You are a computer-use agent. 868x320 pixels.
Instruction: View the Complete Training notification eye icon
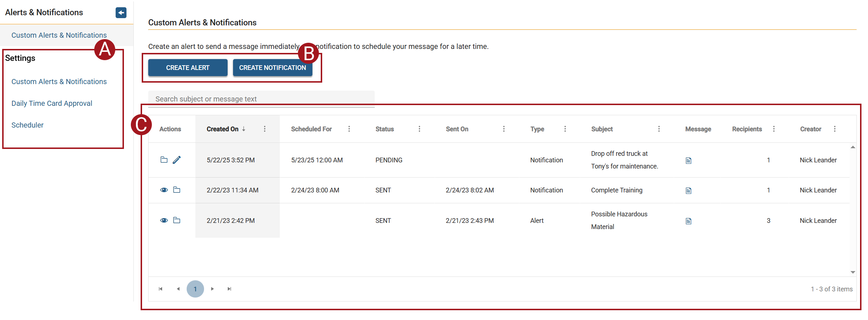pos(164,190)
